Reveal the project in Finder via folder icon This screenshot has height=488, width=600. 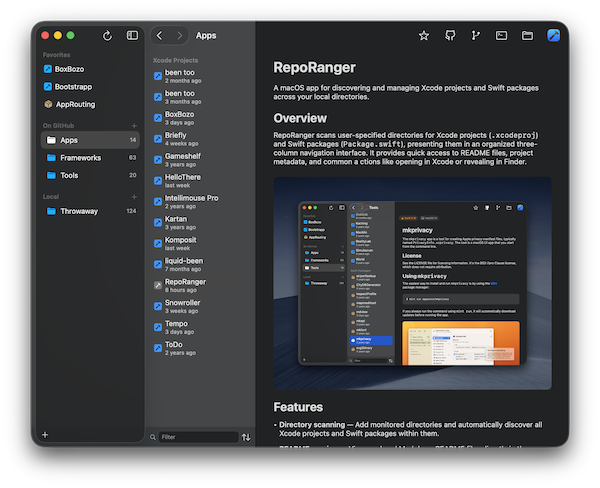tap(526, 36)
